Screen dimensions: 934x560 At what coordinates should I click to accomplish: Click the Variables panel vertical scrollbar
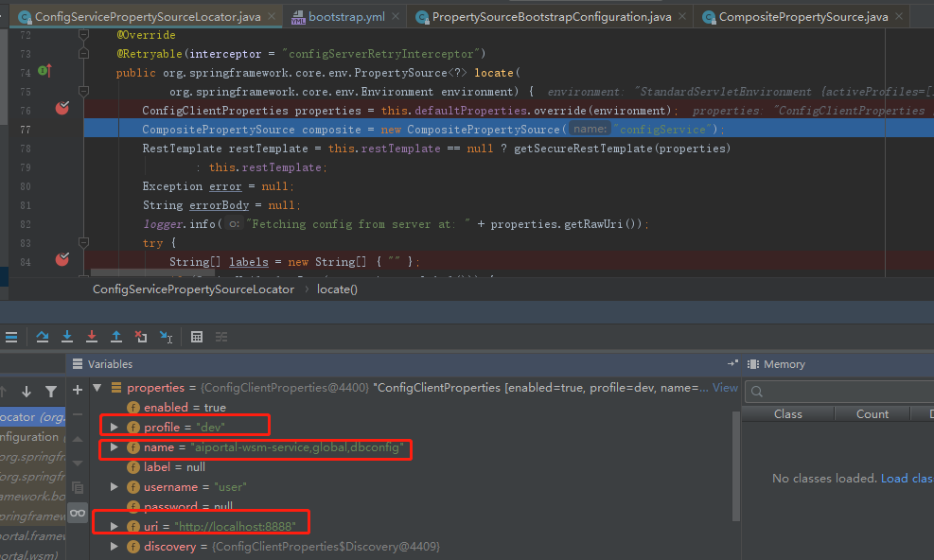tap(735, 464)
